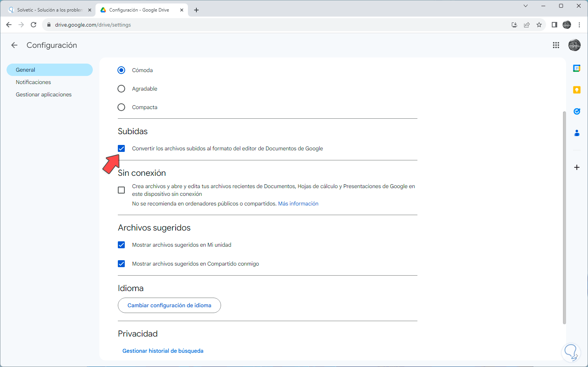This screenshot has width=588, height=367.
Task: Open the Más información link
Action: click(x=298, y=204)
